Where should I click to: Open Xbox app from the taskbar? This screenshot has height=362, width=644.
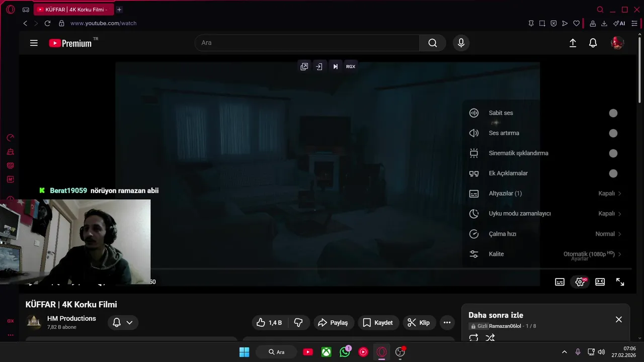(327, 352)
